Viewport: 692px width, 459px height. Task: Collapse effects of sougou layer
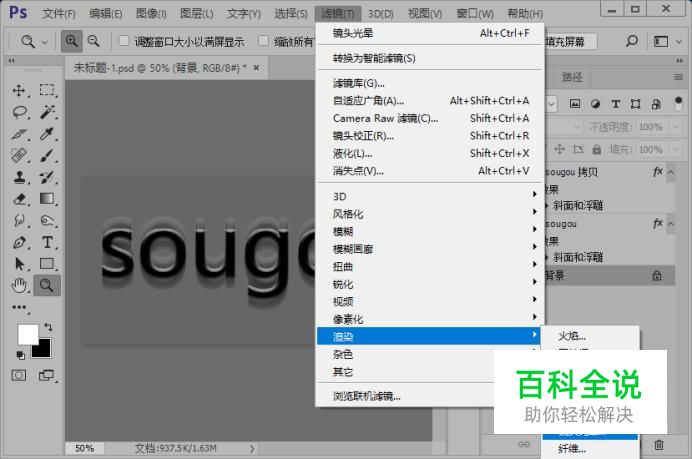click(671, 224)
